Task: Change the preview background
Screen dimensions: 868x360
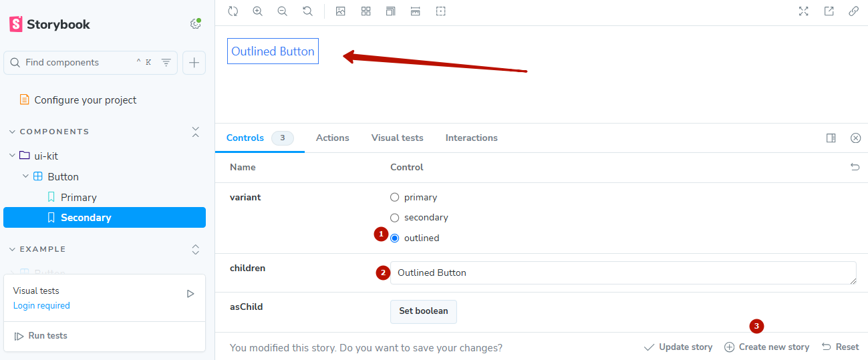Action: 340,11
